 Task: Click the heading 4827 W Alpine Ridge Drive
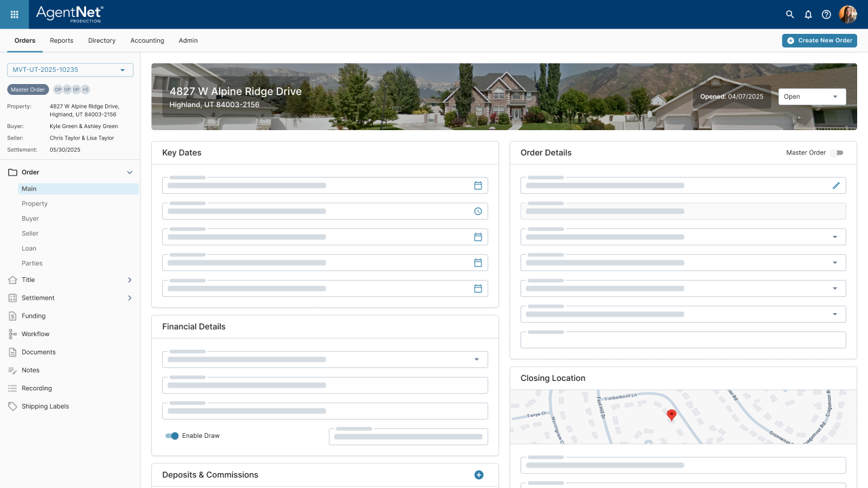click(235, 91)
